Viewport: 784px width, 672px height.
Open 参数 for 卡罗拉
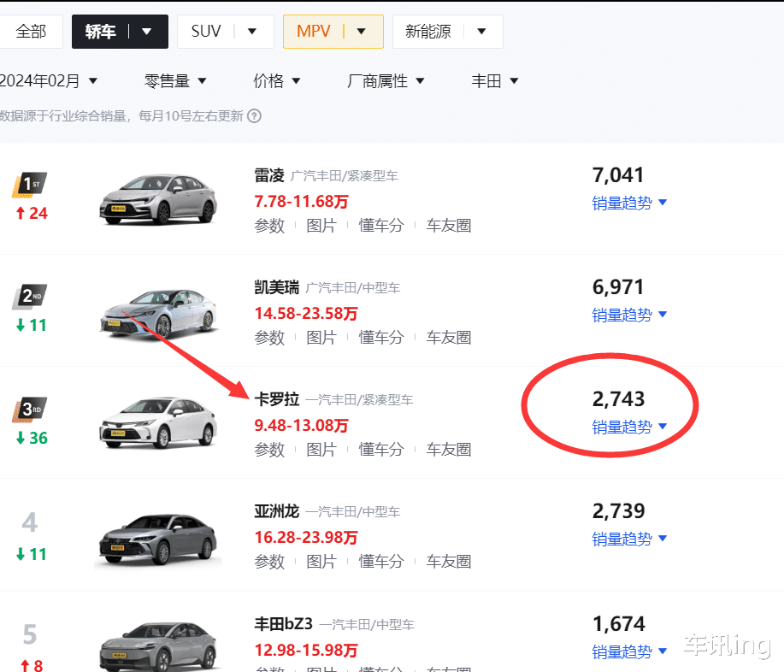tap(269, 450)
